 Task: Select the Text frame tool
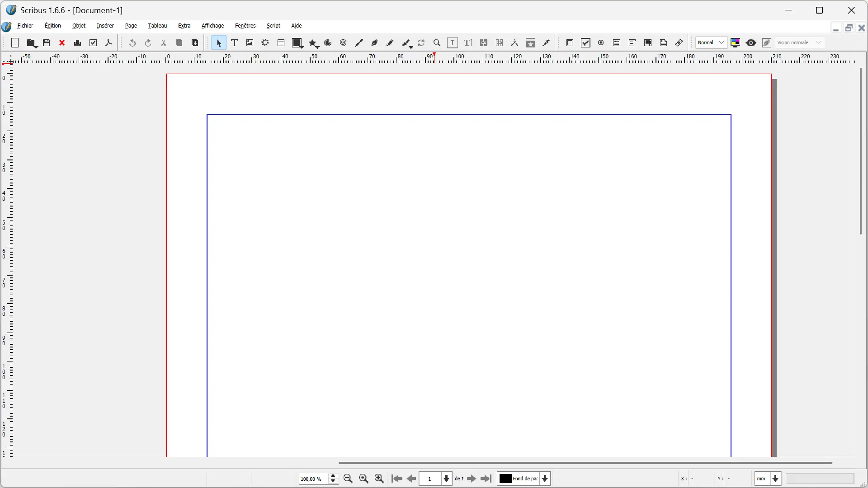234,43
